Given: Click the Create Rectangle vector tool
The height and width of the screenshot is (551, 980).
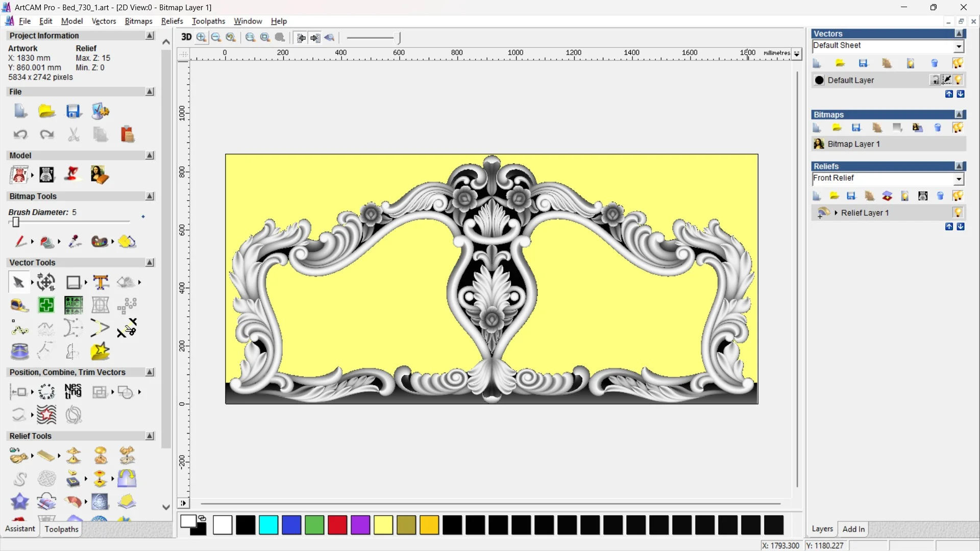Looking at the screenshot, I should (x=73, y=282).
